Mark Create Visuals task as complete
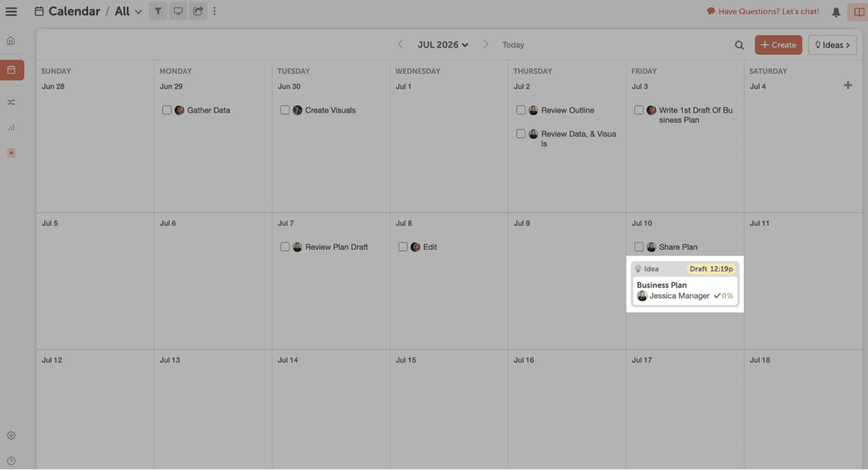The width and height of the screenshot is (868, 470). pos(285,110)
